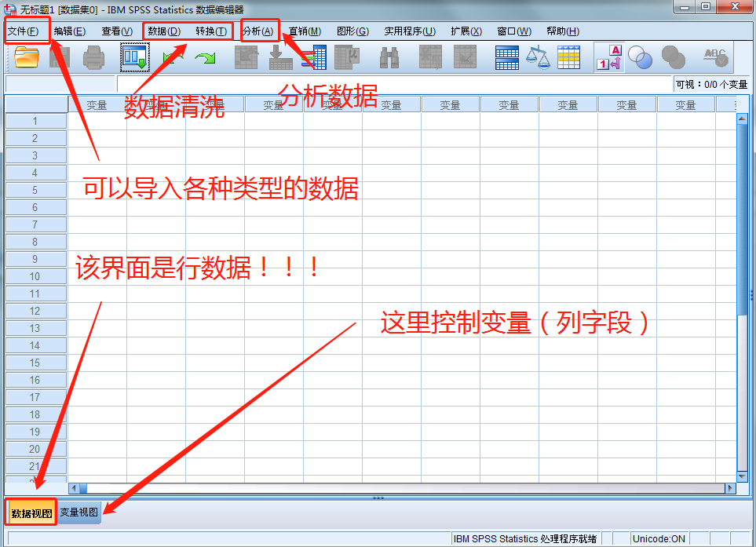Click the Use variable sets circles icon
Image resolution: width=756 pixels, height=547 pixels.
(x=640, y=57)
